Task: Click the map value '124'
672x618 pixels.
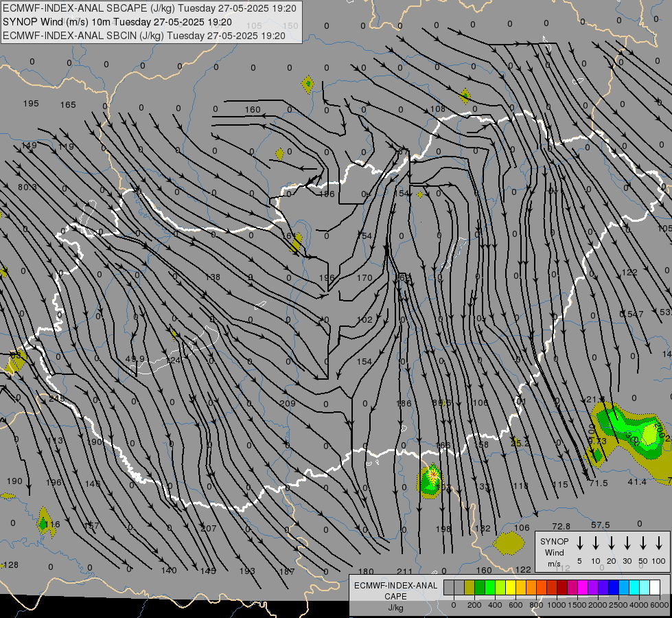Action: coord(173,360)
